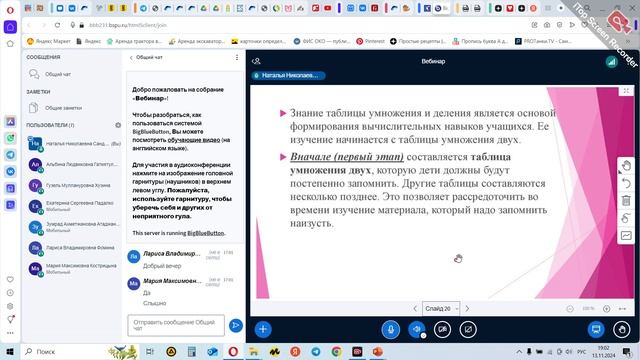The width and height of the screenshot is (640, 360).
Task: Open the BigBlueButton link in chat
Action: (x=206, y=233)
